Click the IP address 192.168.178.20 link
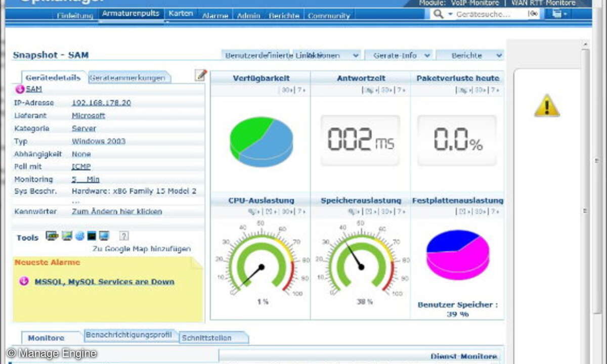Viewport: 607px width, 364px height. coord(101,103)
